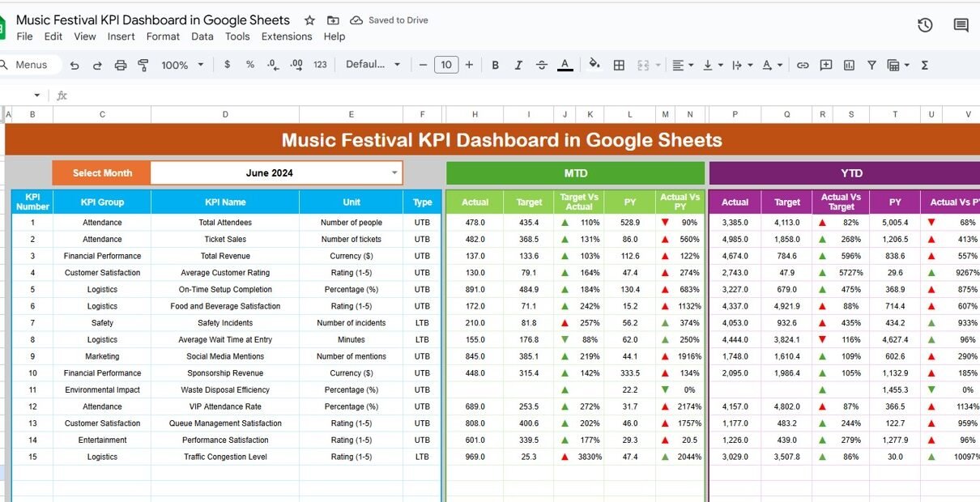The image size is (980, 502).
Task: Select the Paint format tool
Action: [x=143, y=65]
